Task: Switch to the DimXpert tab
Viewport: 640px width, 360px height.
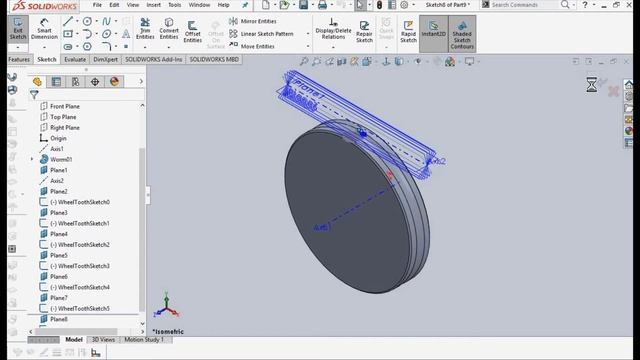Action: (105, 60)
